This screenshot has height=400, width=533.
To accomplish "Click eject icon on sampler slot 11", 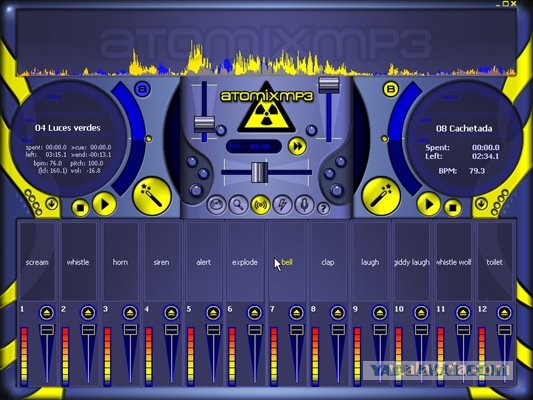I will click(x=463, y=312).
